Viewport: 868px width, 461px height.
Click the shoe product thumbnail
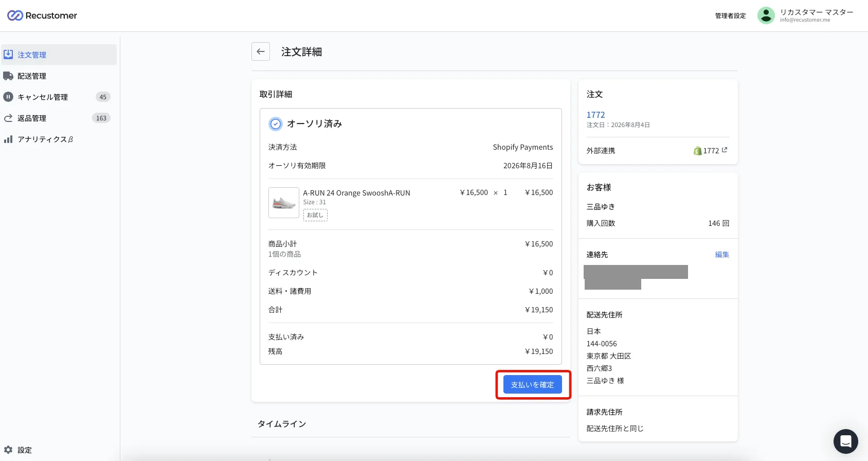[284, 203]
